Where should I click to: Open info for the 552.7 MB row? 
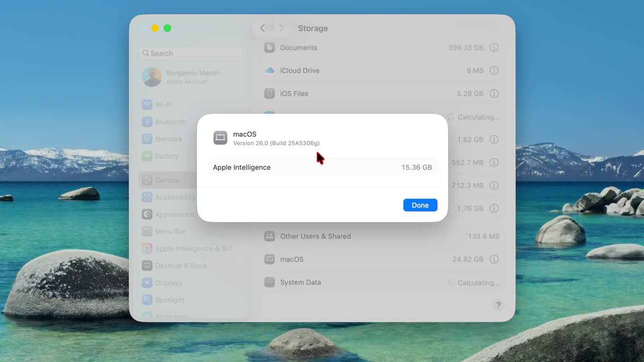[494, 162]
